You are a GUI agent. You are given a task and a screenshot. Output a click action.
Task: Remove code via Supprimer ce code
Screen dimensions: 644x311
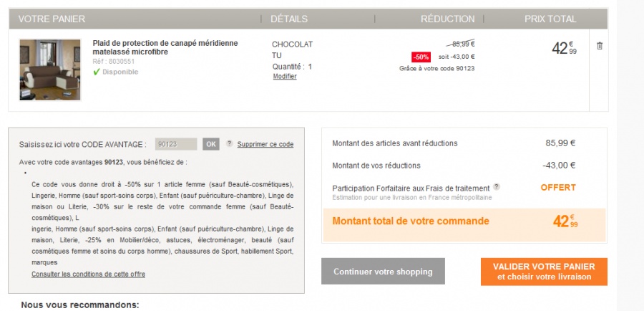[x=265, y=144]
